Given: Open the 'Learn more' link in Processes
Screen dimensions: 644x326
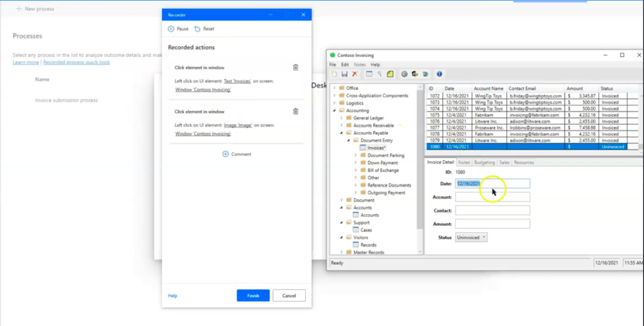Looking at the screenshot, I should (26, 62).
